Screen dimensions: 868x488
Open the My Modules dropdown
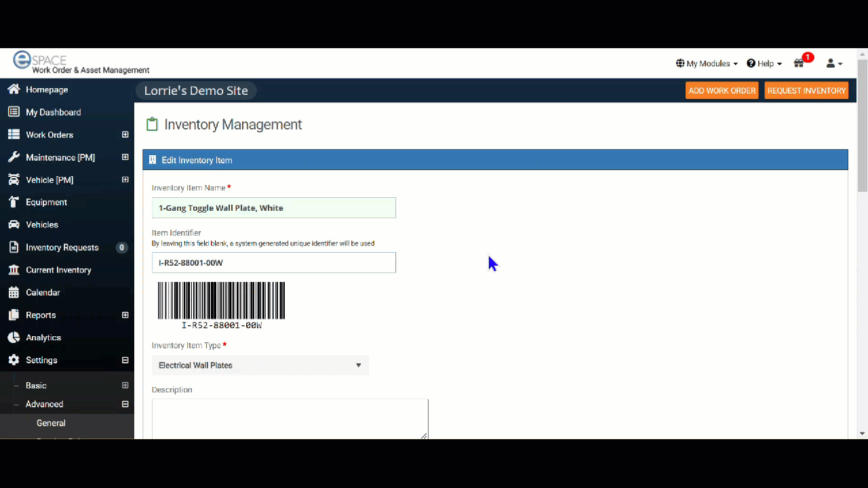tap(707, 63)
